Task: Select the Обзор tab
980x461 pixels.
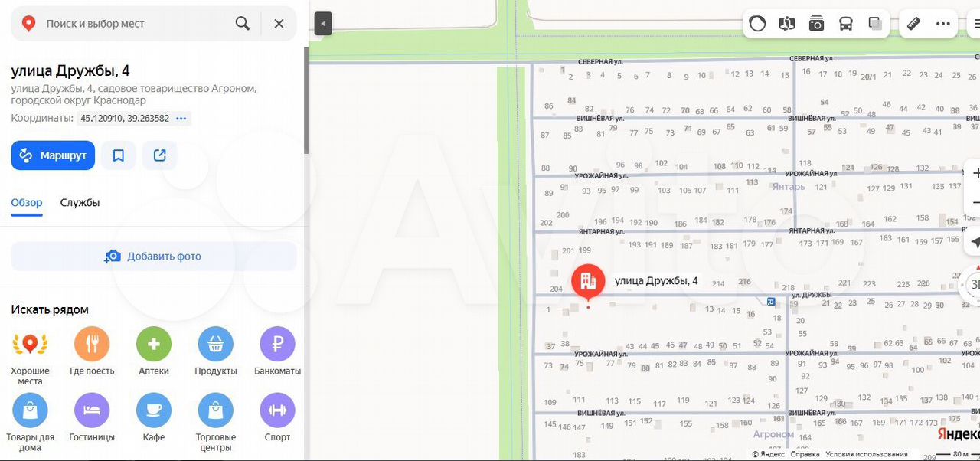Action: (27, 203)
